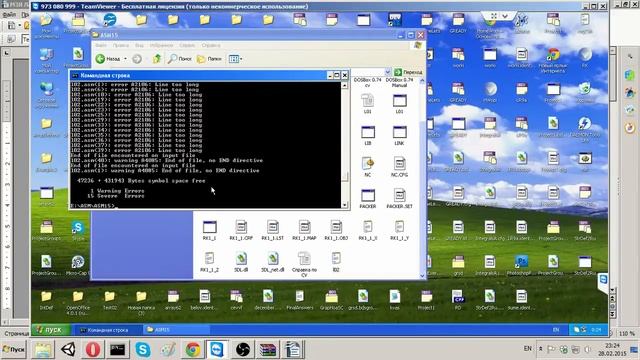Image resolution: width=640 pixels, height=360 pixels.
Task: Open WinRAR from the local taskbar
Action: click(267, 349)
